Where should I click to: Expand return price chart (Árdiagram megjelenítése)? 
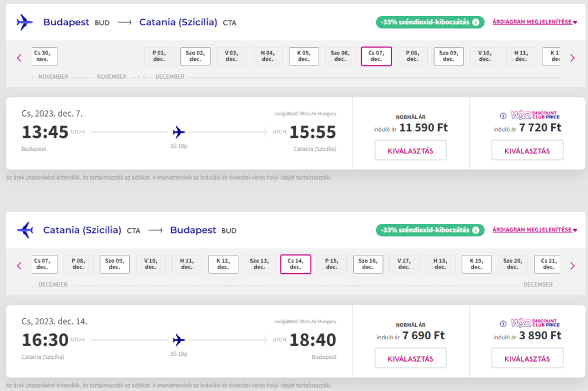[x=535, y=230]
